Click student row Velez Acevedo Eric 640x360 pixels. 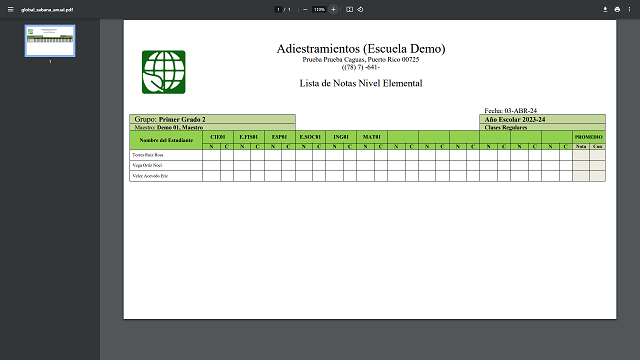pos(367,176)
